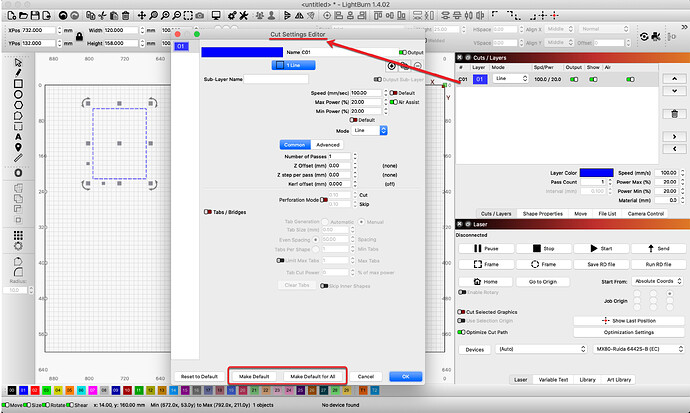Click Reset to Default button
Screen dimensions: 690x413
[199, 376]
